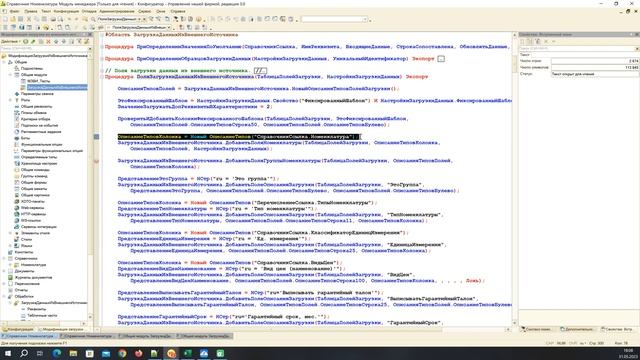The image size is (640, 360).
Task: Select Хранилища настроек icon in tree
Action: point(17,163)
